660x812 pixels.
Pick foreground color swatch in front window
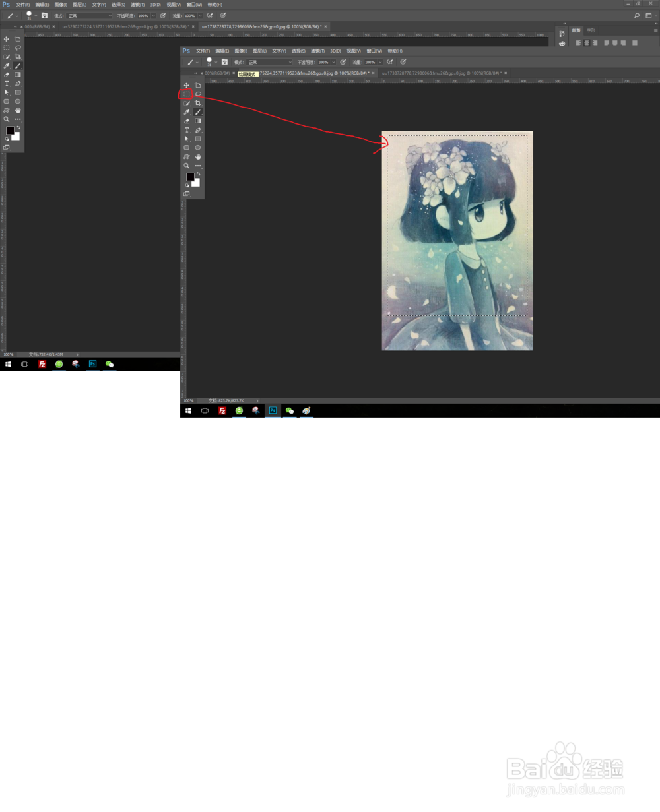(190, 177)
